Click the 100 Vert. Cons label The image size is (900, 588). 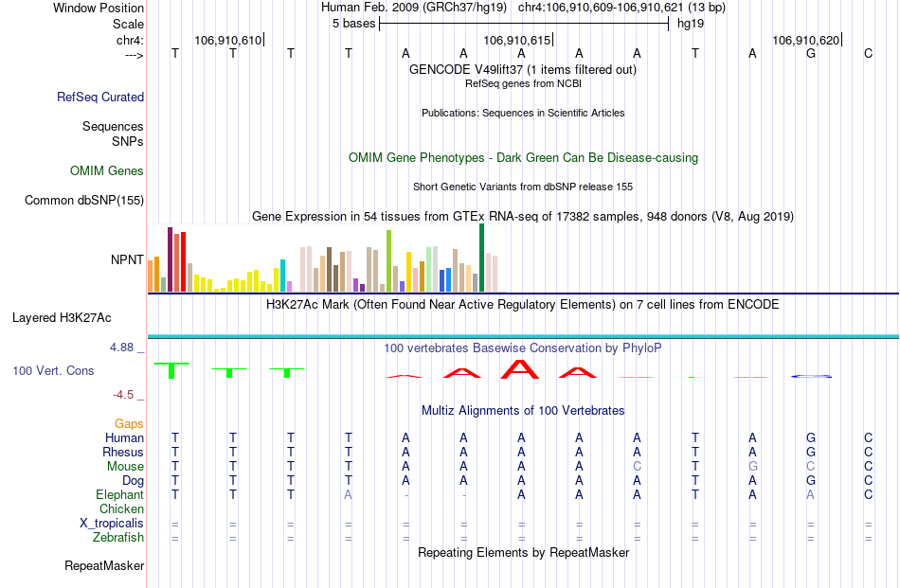click(x=53, y=370)
